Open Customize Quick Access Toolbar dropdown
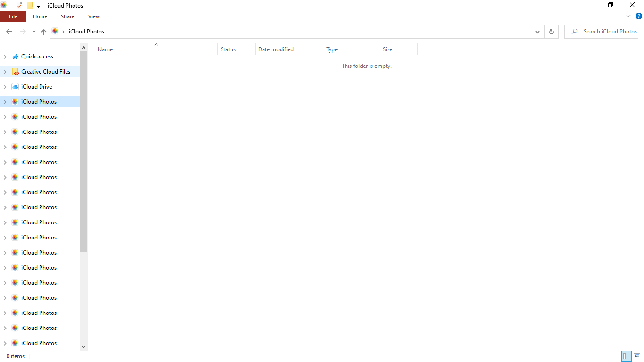Screen dimensions: 644x362 (x=38, y=6)
